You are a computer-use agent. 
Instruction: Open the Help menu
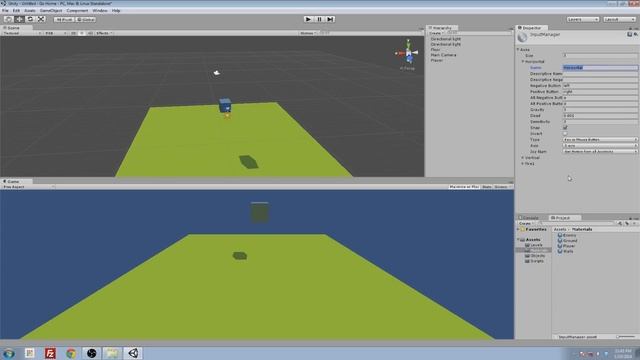116,11
